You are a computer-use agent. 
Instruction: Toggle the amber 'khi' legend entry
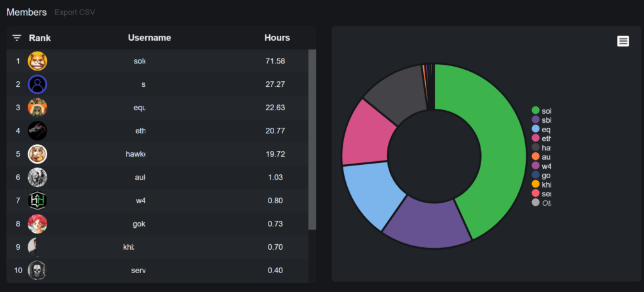click(x=541, y=184)
